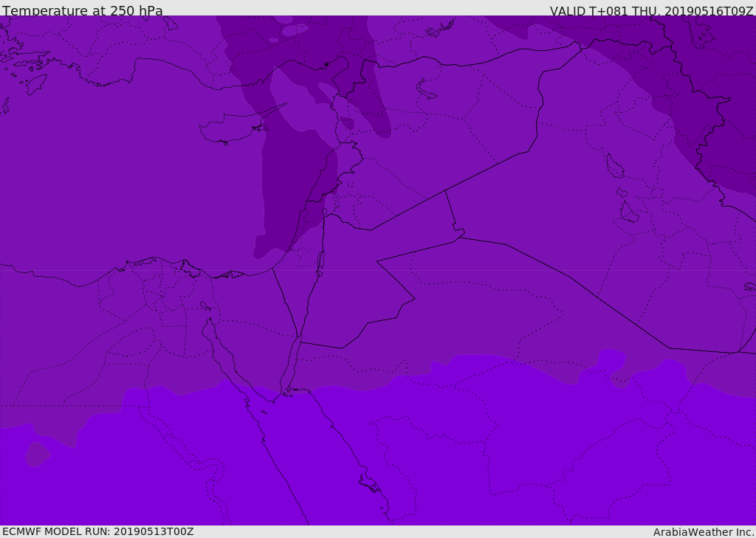Click the 'ECMWF MODEL RUN: 20190513T00Z' text
756x538 pixels.
click(98, 531)
